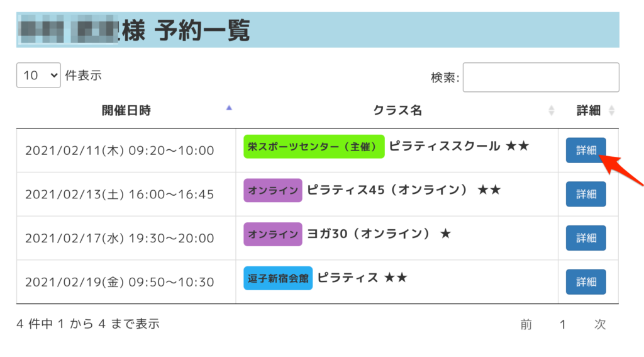Click the purple オンライン tag for ヨガ30
The image size is (644, 357).
(273, 234)
